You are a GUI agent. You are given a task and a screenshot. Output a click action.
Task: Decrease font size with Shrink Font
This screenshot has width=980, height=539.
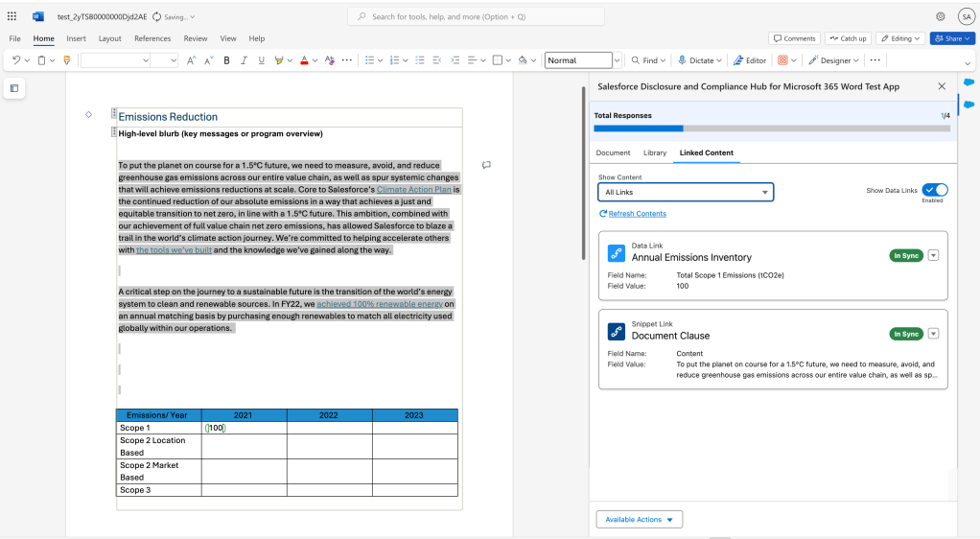(209, 60)
